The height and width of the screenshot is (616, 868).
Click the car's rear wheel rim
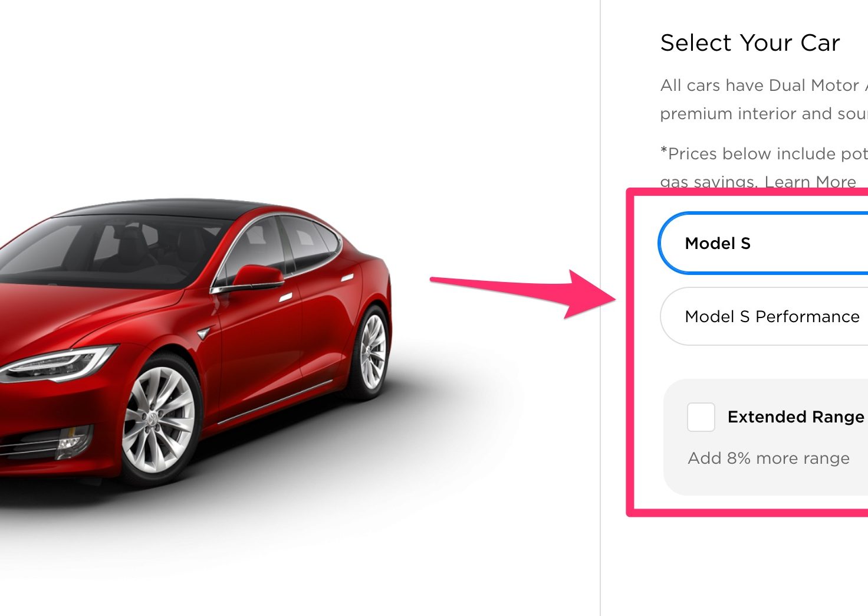tap(373, 351)
